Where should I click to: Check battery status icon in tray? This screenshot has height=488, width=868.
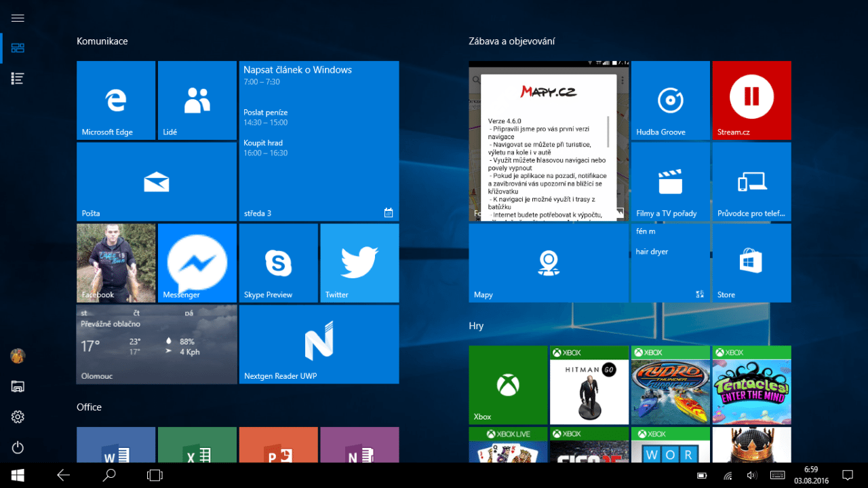703,475
